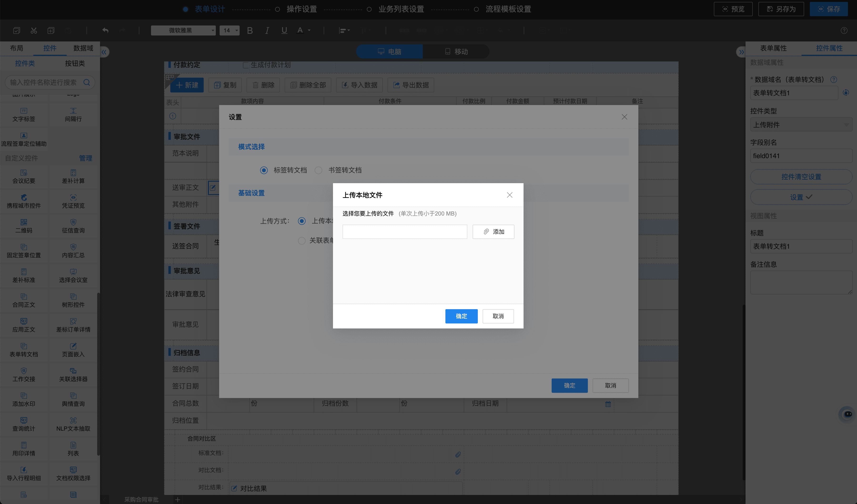Select the 表单转文档 control
Screen dimensions: 857x504
point(24,350)
